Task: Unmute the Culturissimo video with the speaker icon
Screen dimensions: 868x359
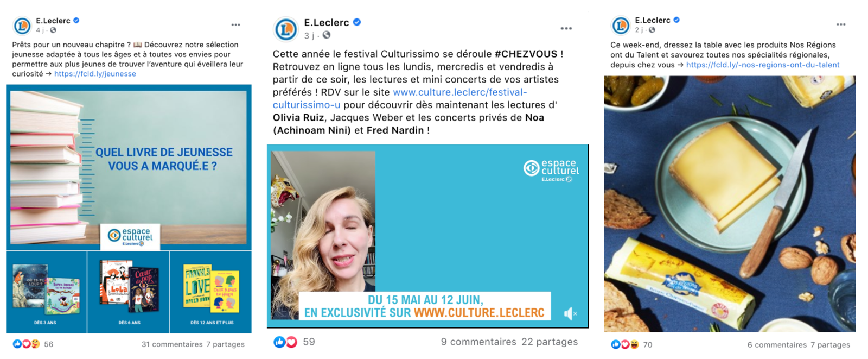Action: [570, 313]
